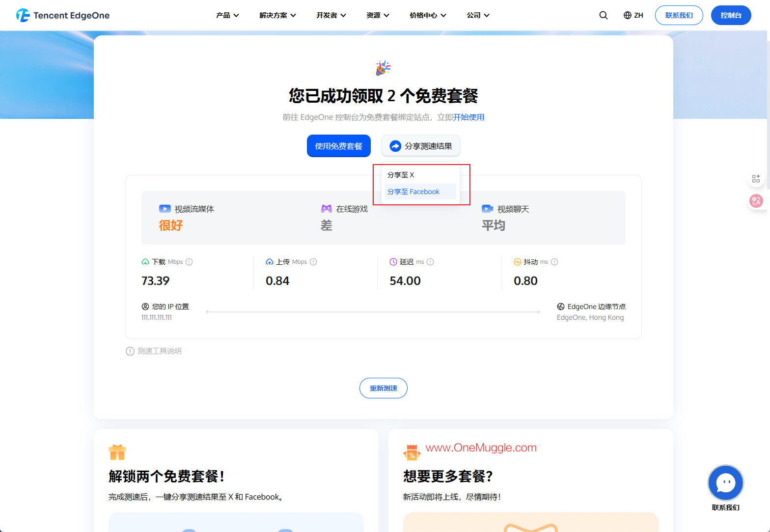Screen dimensions: 770x532
Task: Click the 新活动即将上线,尽情期待! text
Action: (452, 497)
